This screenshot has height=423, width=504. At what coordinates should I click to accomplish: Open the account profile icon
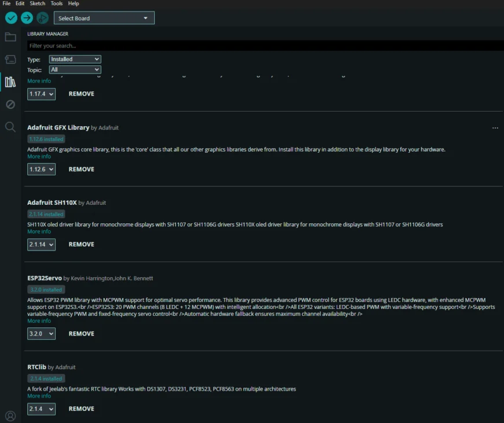tap(10, 416)
